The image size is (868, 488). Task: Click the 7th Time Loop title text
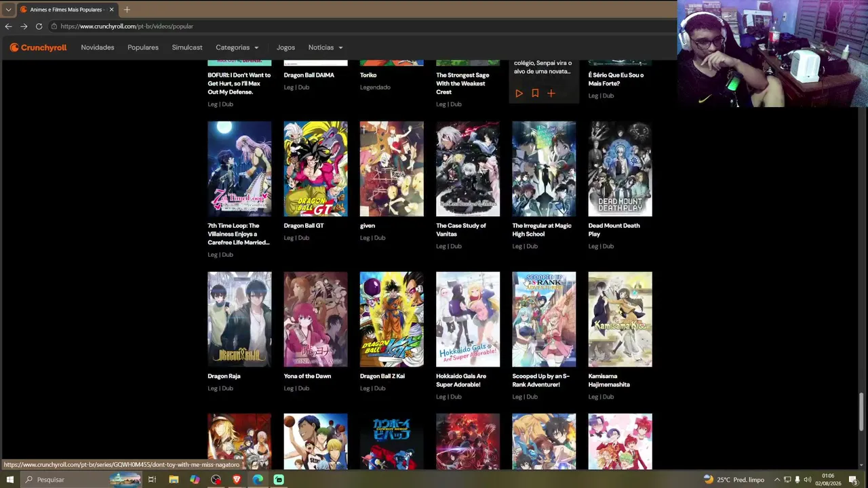(239, 234)
